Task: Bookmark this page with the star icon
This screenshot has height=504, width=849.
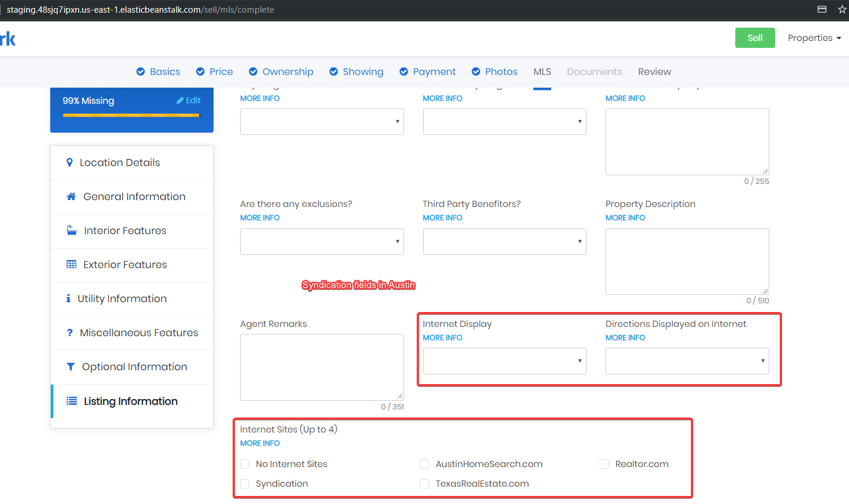Action: click(843, 9)
